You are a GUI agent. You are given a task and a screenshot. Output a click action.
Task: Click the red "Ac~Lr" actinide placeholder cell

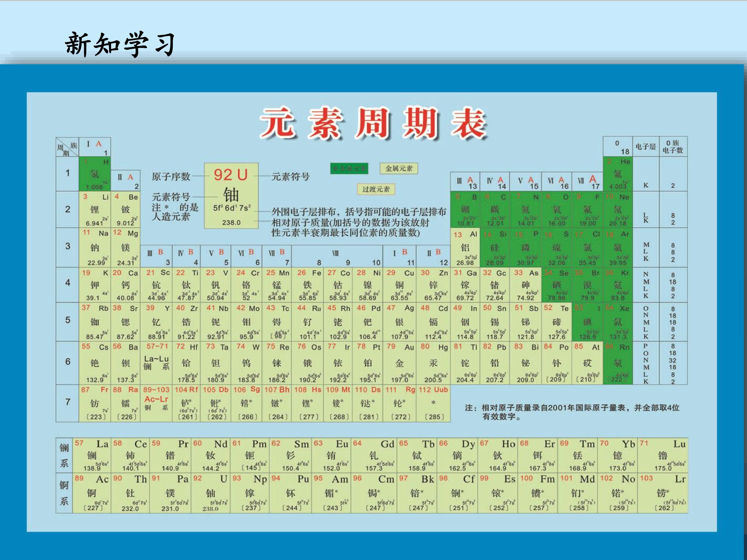[156, 403]
